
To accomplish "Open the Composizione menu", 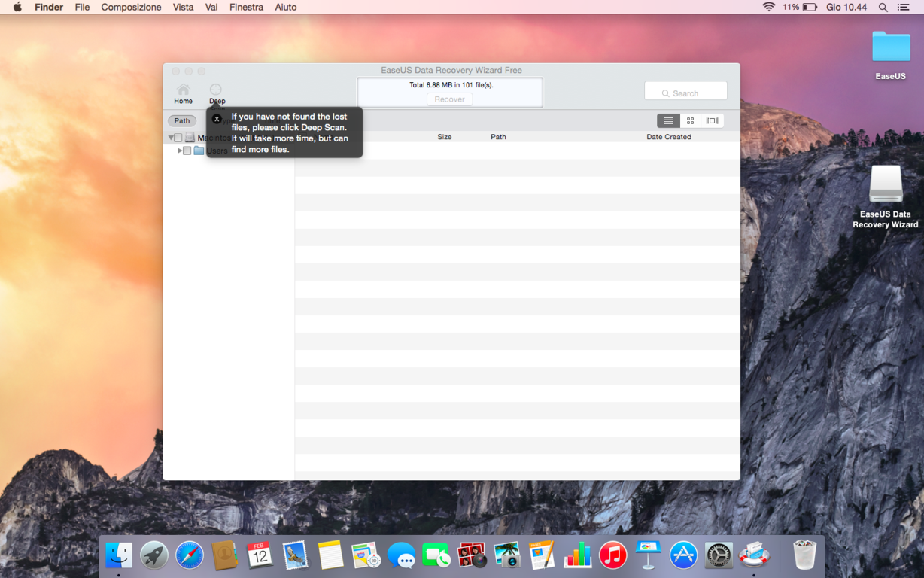I will point(131,7).
